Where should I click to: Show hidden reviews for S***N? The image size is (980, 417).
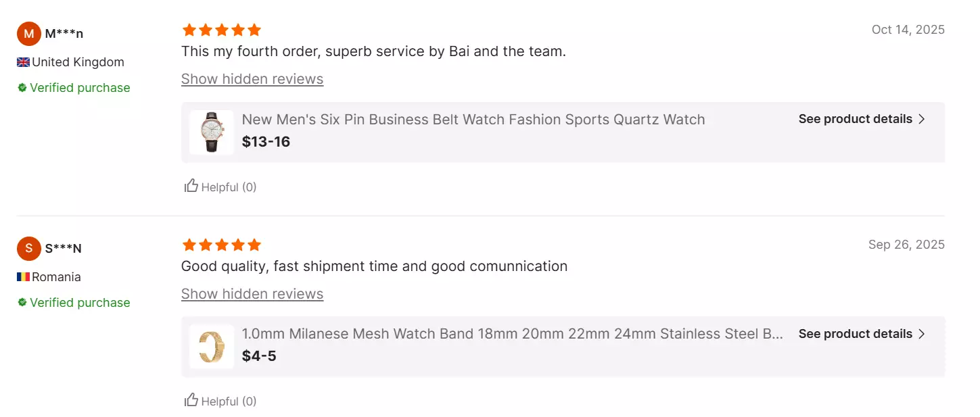click(252, 294)
